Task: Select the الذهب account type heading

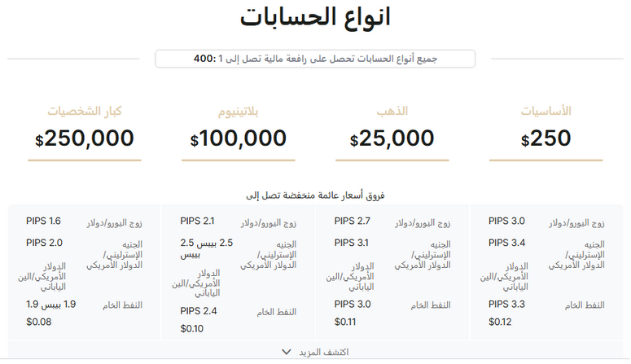Action: tap(392, 111)
